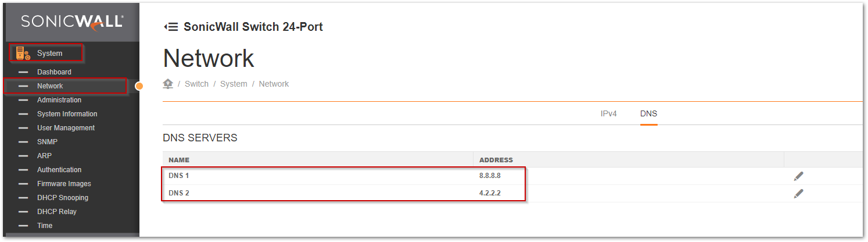Click the System breadcrumb link
This screenshot has height=242, width=868.
click(234, 84)
